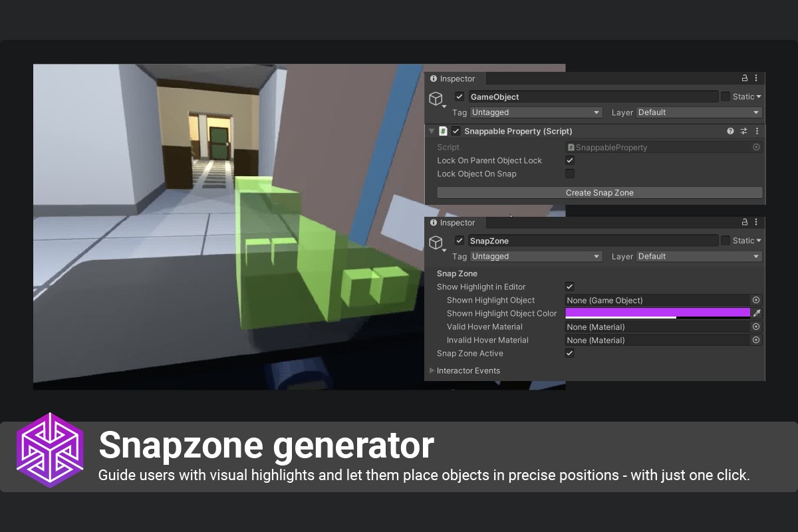Open the Static flags dropdown arrow for SnapZone

759,241
